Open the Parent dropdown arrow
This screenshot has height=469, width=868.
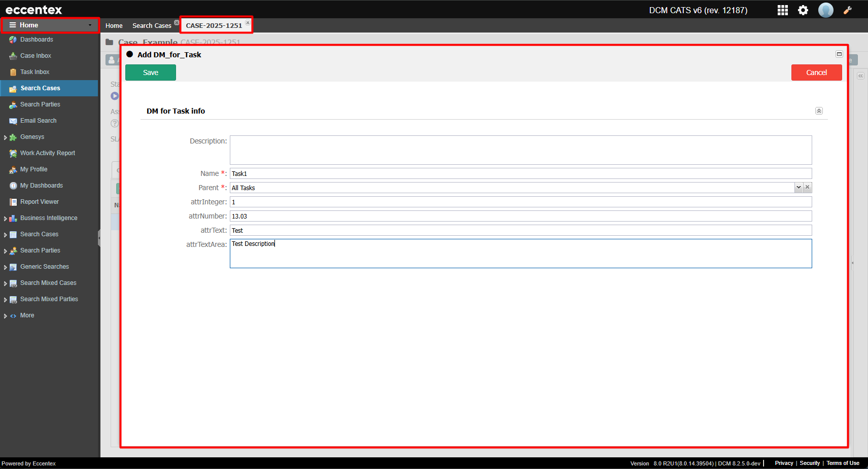(798, 188)
